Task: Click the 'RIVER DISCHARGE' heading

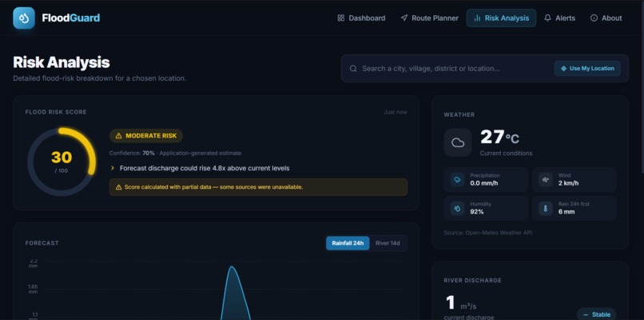Action: tap(473, 281)
